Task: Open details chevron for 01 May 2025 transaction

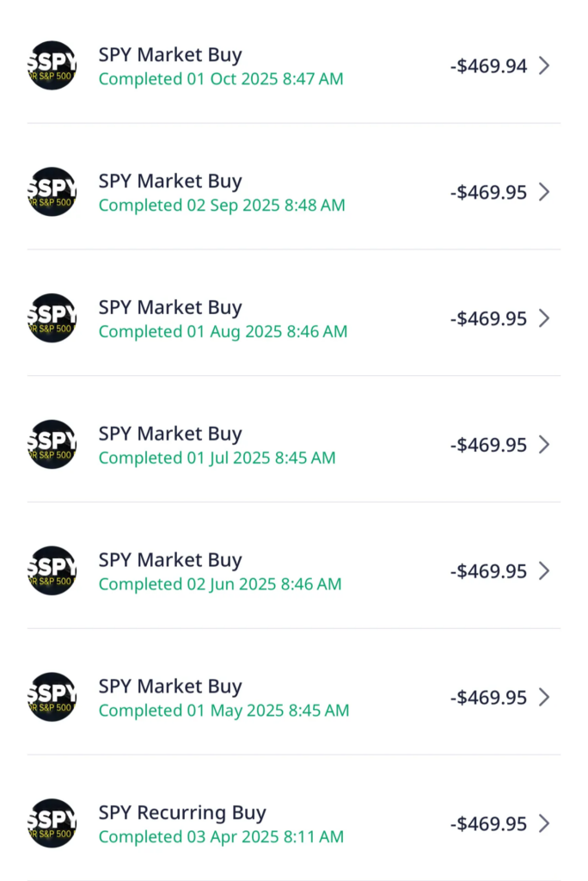Action: [543, 698]
